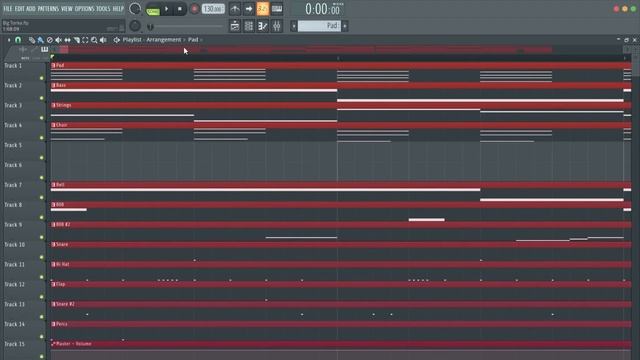Click the Pad breadcrumb label
Image resolution: width=640 pixels, height=360 pixels.
click(193, 40)
